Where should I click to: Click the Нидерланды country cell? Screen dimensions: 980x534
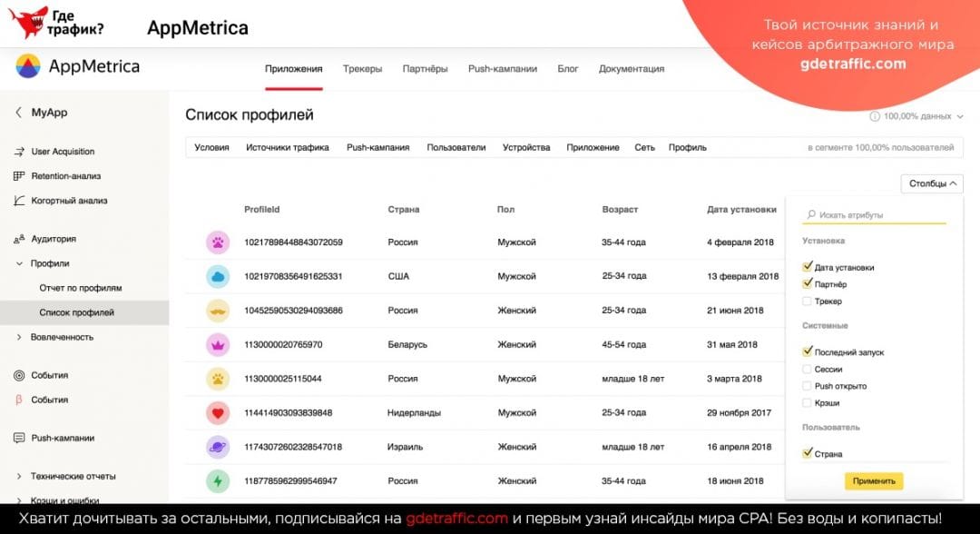[414, 412]
